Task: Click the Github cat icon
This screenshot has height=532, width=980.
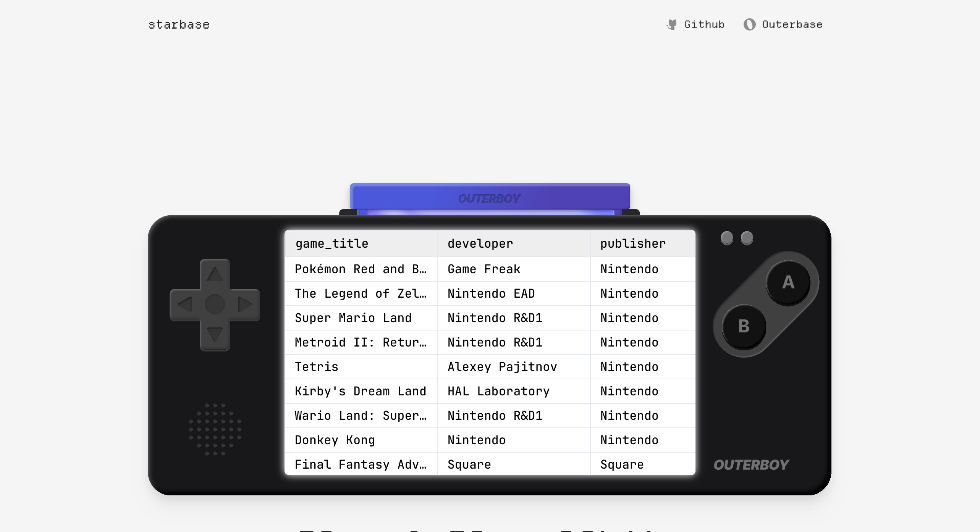Action: tap(672, 24)
